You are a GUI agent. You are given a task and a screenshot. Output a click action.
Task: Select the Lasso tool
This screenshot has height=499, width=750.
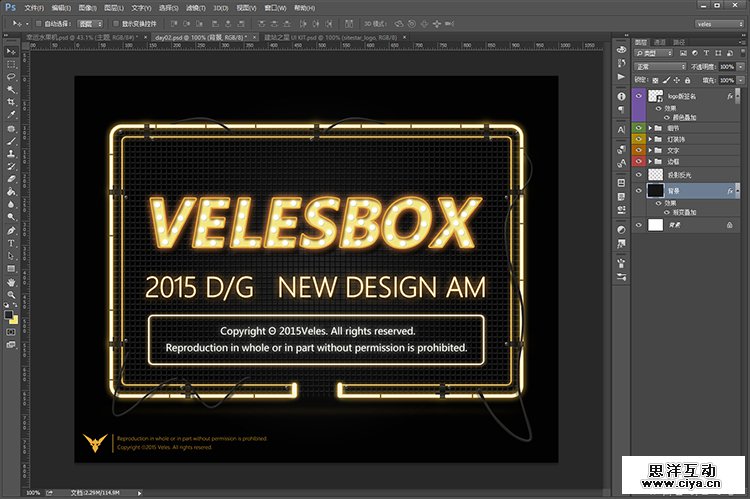pos(11,76)
